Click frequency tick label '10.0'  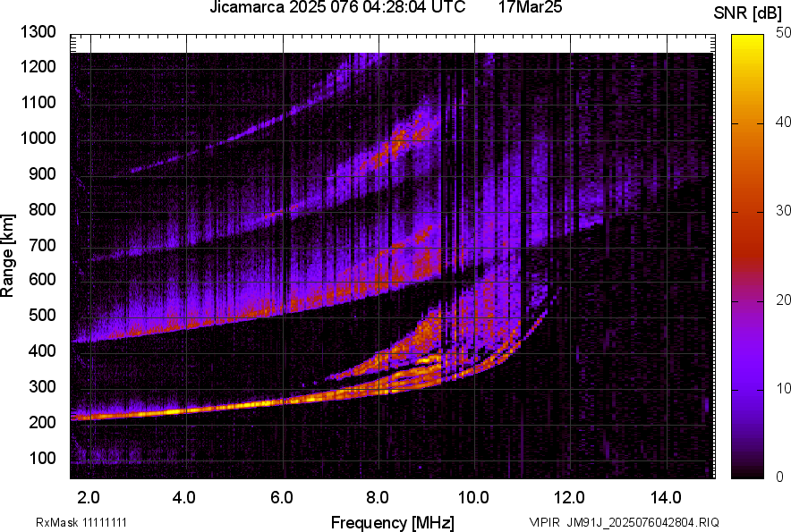[473, 498]
